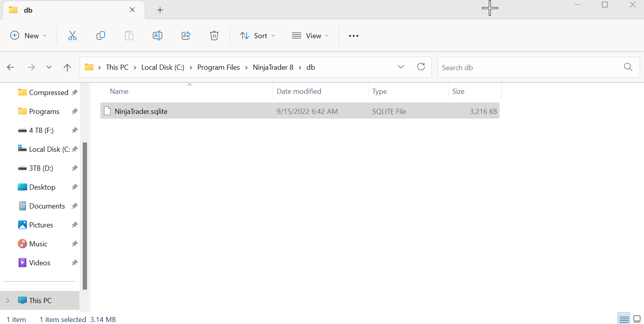Open the New dropdown menu
The height and width of the screenshot is (324, 644).
click(x=28, y=36)
